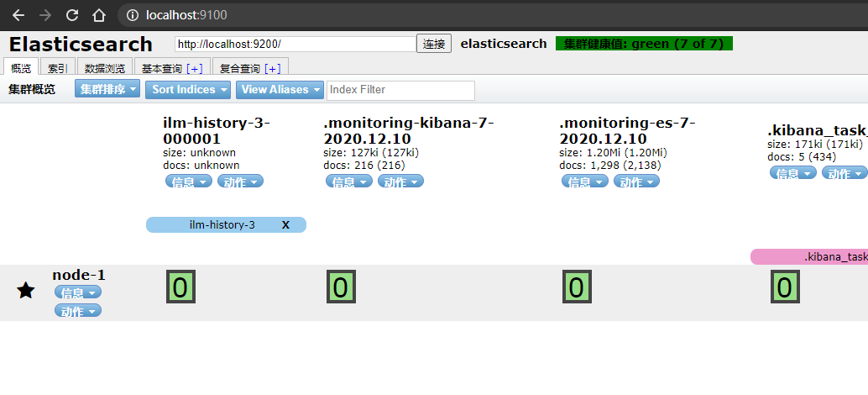
Task: Click the green cluster health indicator
Action: coord(644,44)
